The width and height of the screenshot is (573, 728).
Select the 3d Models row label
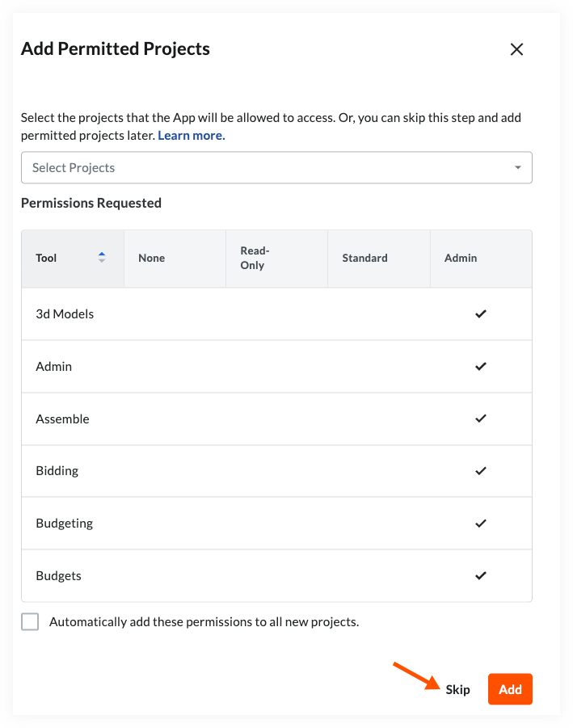(65, 314)
